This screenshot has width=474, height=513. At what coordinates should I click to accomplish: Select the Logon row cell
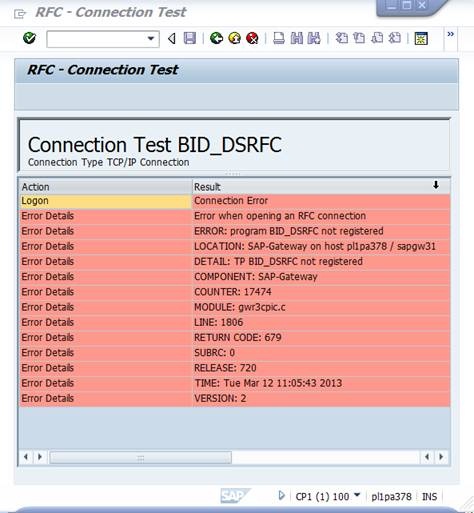pos(105,201)
